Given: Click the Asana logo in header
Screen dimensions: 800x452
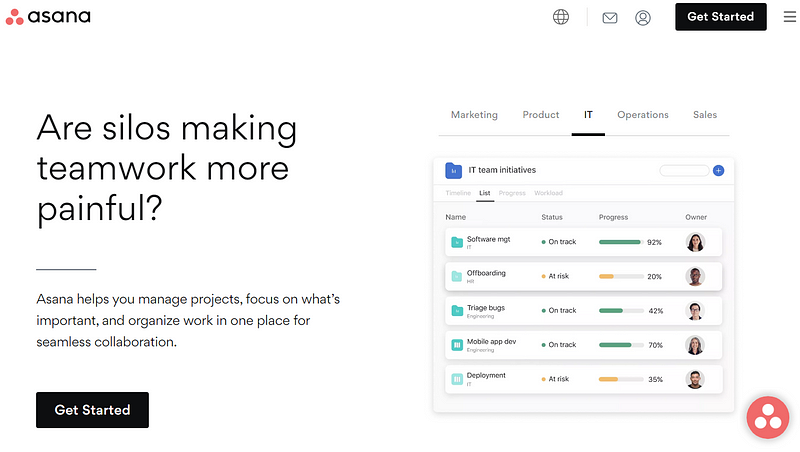Looking at the screenshot, I should coord(48,17).
